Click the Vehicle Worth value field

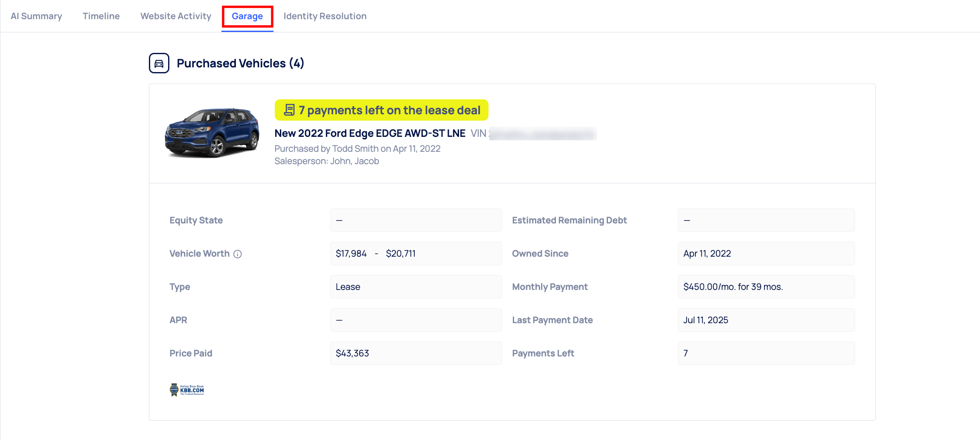416,254
